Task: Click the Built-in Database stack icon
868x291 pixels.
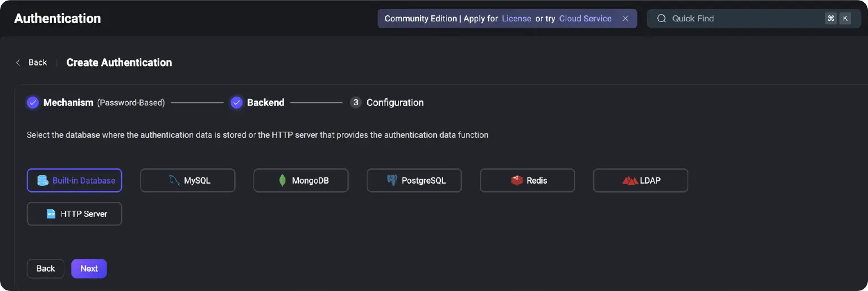Action: tap(42, 181)
